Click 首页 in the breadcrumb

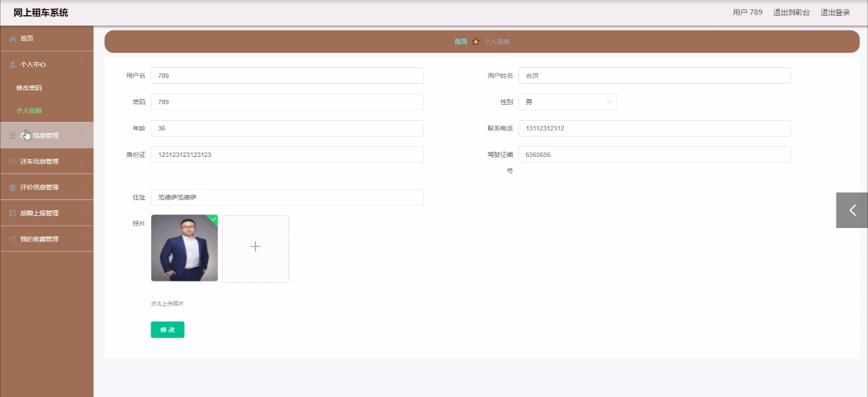click(x=461, y=42)
